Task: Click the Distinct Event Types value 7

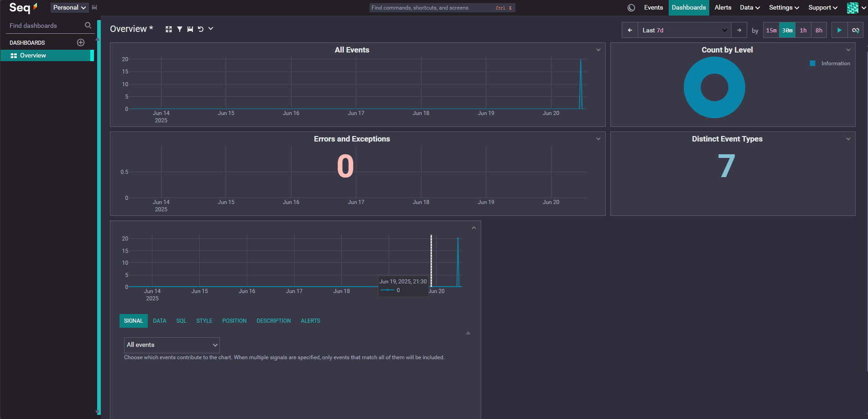Action: coord(727,166)
